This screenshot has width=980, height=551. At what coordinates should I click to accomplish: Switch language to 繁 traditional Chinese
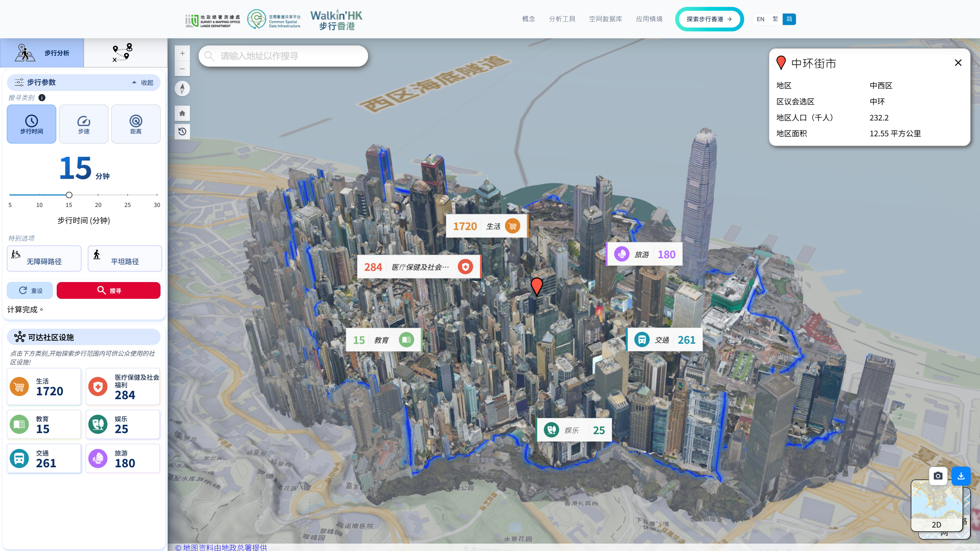(x=775, y=19)
